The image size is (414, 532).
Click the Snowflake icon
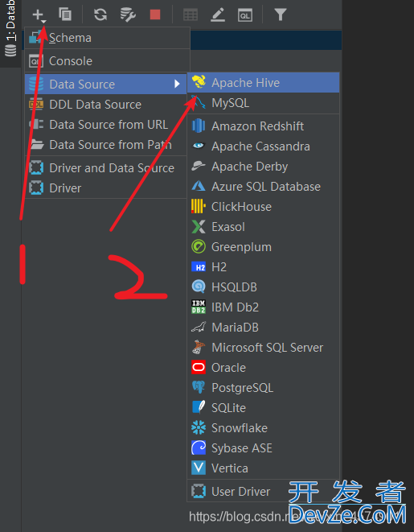pos(199,427)
